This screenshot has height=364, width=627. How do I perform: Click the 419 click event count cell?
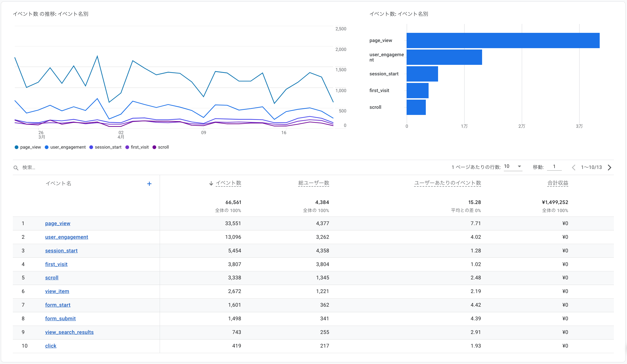pyautogui.click(x=237, y=346)
